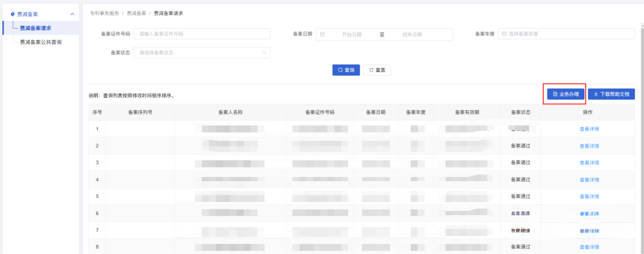Screen dimensions: 644x254
Task: Select the 结束日期 end date field
Action: [x=412, y=35]
